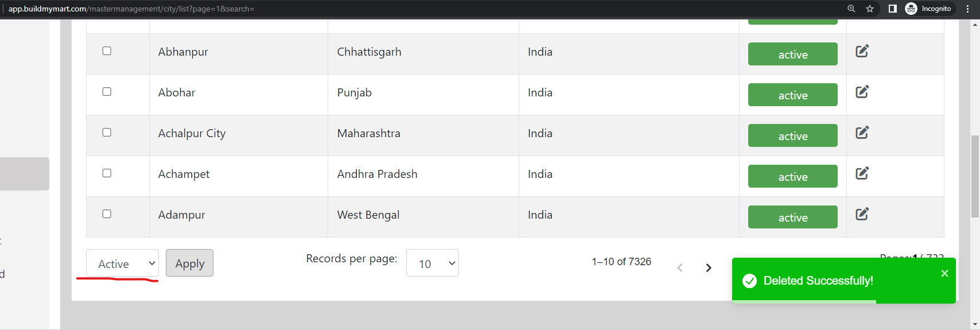Open Chrome three-dot menu
This screenshot has height=330, width=980.
pyautogui.click(x=968, y=9)
